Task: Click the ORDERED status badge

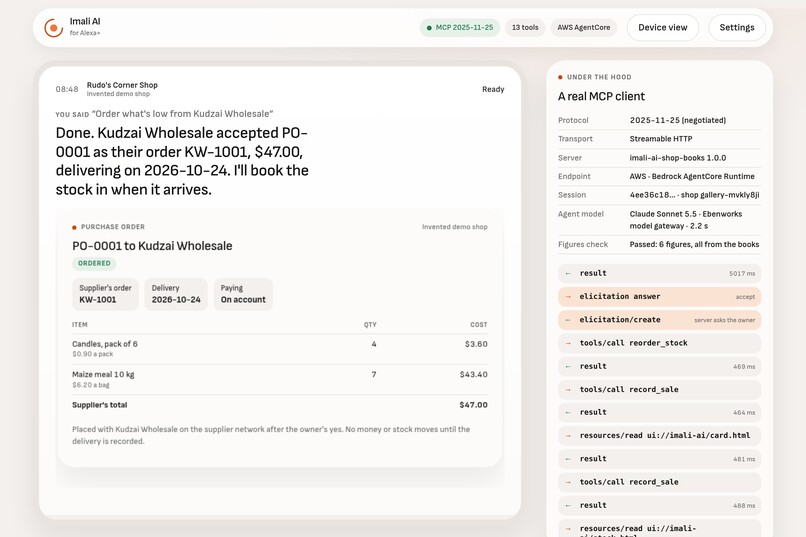Action: pyautogui.click(x=94, y=263)
